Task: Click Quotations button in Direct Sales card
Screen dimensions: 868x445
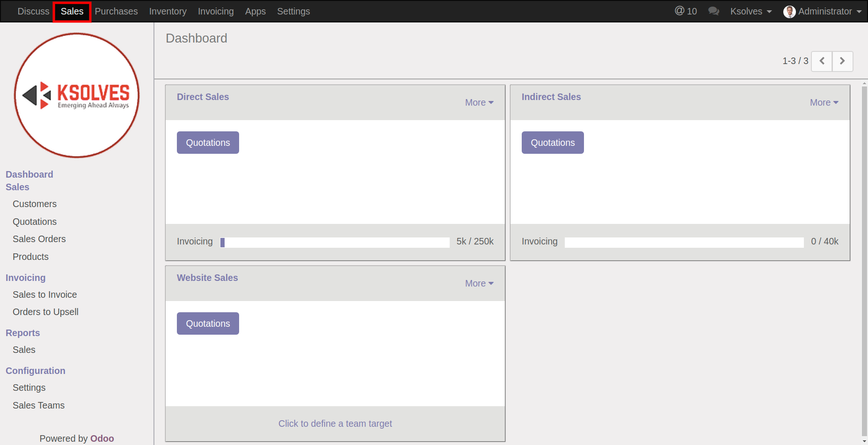Action: point(208,143)
